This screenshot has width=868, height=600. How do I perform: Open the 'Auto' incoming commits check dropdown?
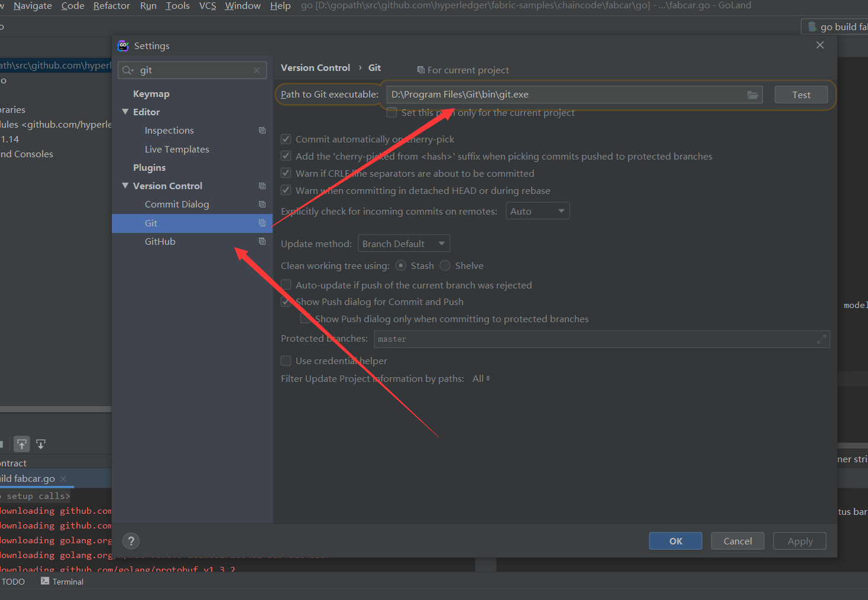(x=537, y=211)
